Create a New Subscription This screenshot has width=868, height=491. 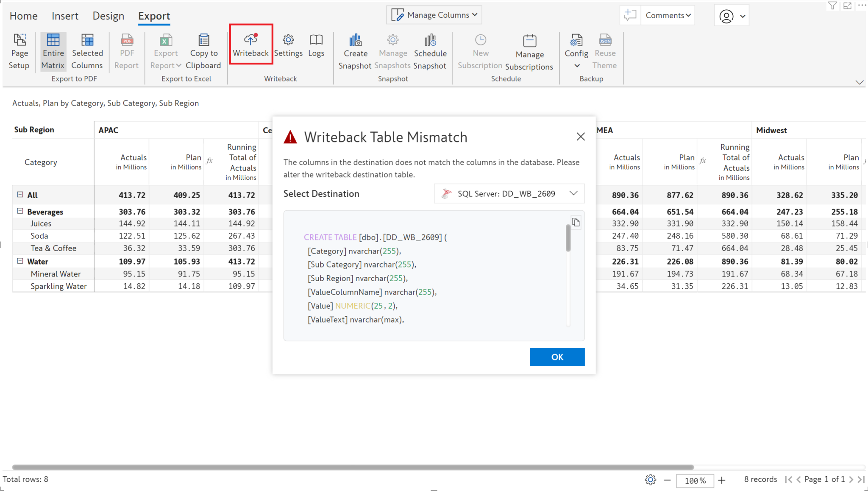[480, 51]
